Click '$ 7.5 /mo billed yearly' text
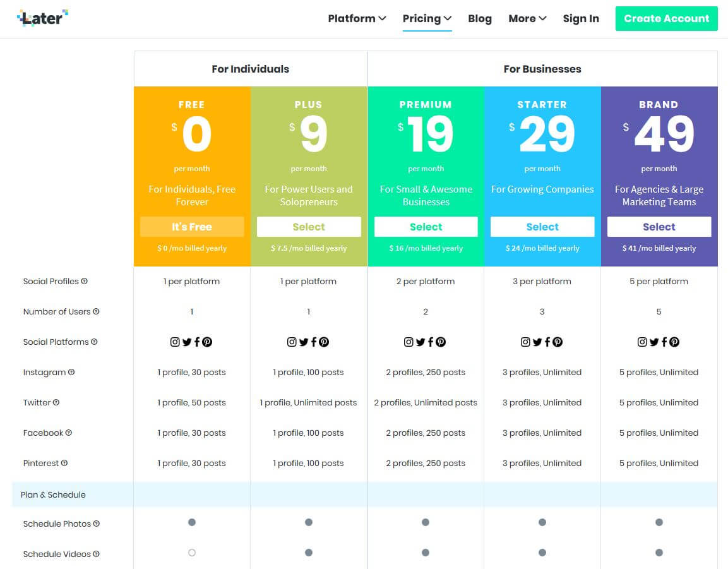This screenshot has width=728, height=569. click(309, 248)
